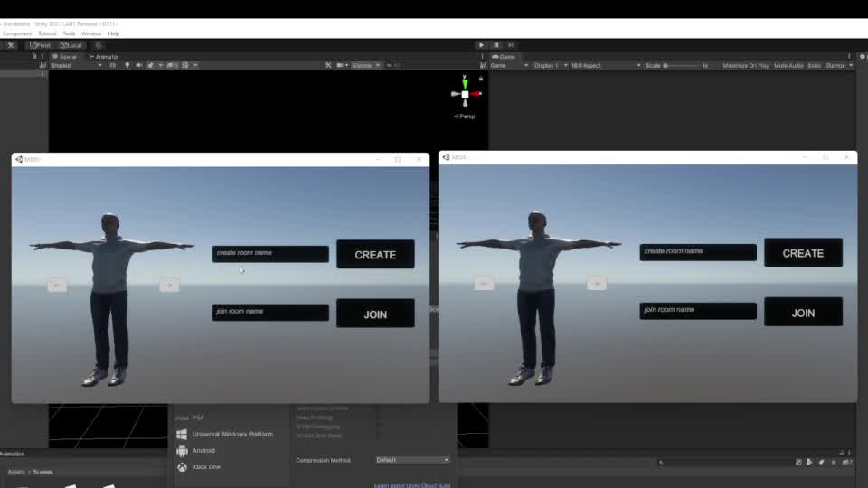
Task: Adjust the Game view Scale slider
Action: tap(682, 65)
